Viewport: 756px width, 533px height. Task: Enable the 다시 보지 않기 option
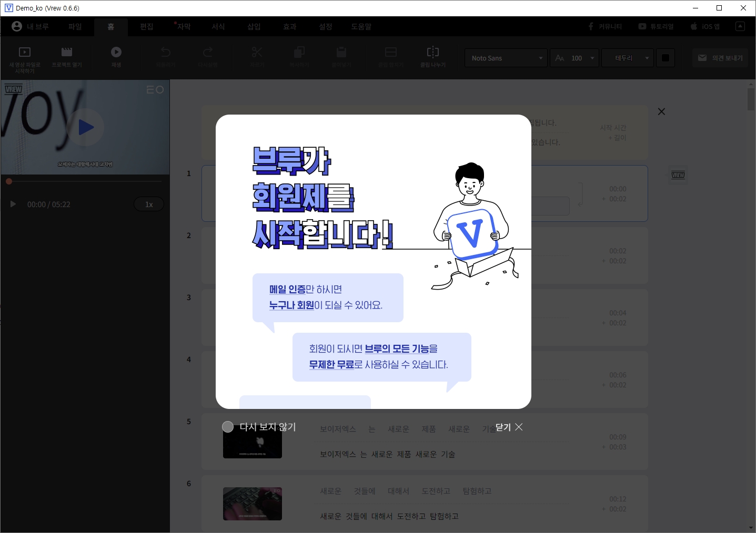point(259,427)
